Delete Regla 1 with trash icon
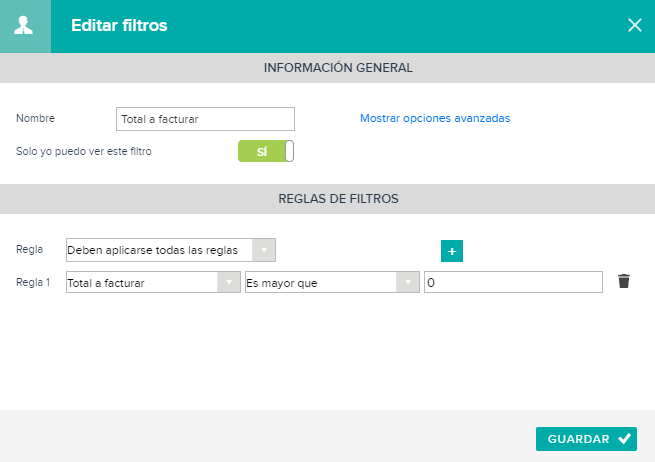 624,281
